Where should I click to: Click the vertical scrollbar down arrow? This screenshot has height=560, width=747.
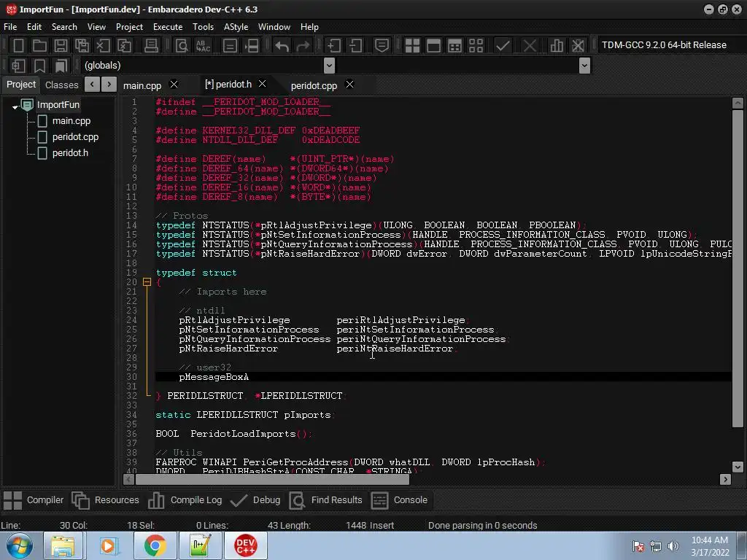click(x=738, y=467)
